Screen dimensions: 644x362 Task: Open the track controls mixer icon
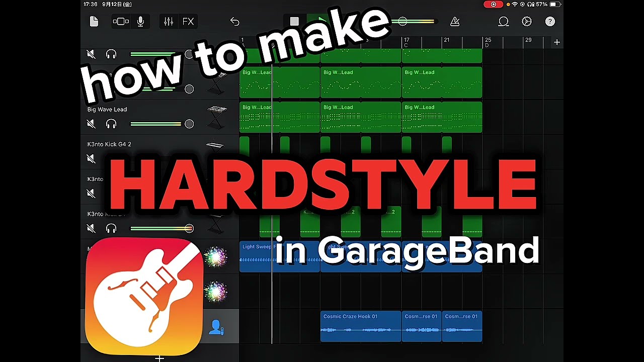pyautogui.click(x=169, y=21)
